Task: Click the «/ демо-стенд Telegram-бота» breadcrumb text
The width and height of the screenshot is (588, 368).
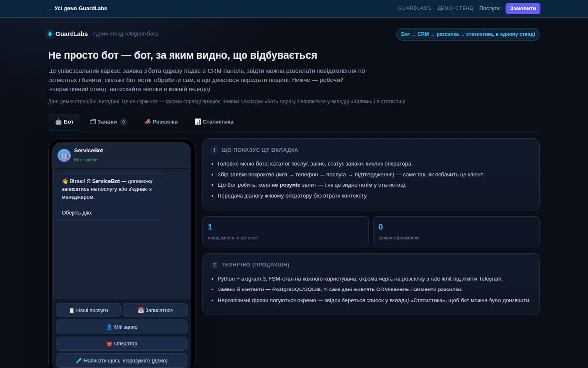Action: pos(125,34)
